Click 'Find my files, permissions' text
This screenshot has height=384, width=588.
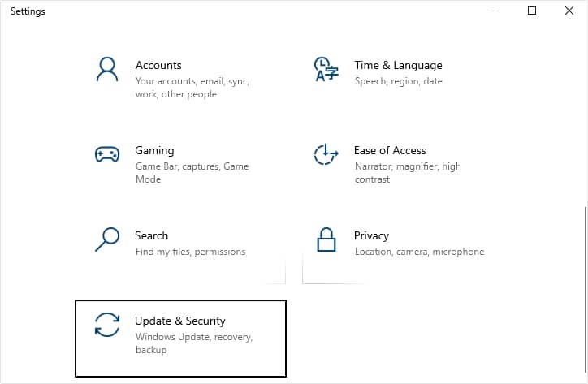point(191,252)
